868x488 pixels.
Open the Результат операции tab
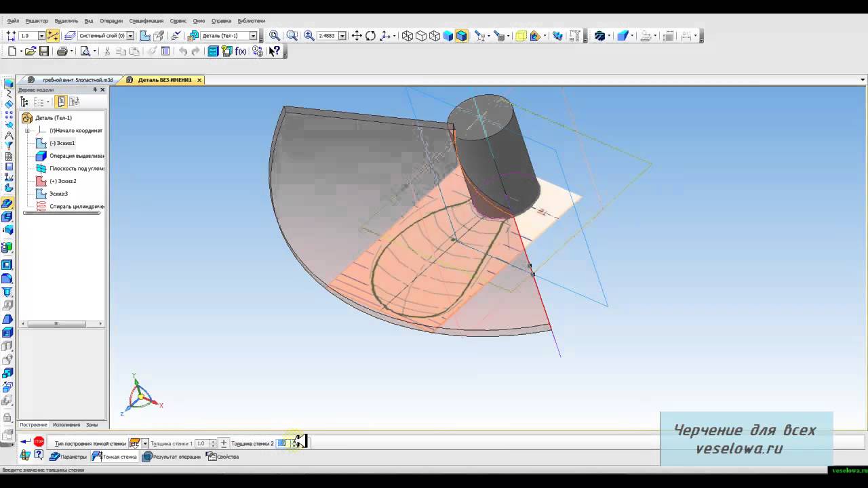coord(172,457)
